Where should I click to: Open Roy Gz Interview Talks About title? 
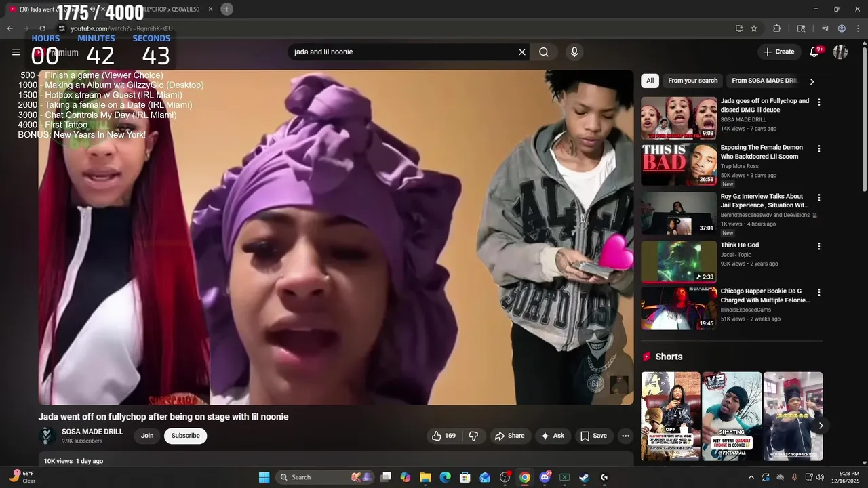tap(764, 201)
